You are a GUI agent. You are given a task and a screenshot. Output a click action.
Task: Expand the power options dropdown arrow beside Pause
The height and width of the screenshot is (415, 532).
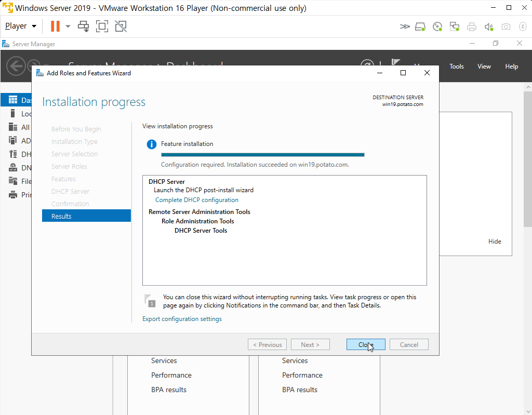click(x=68, y=26)
